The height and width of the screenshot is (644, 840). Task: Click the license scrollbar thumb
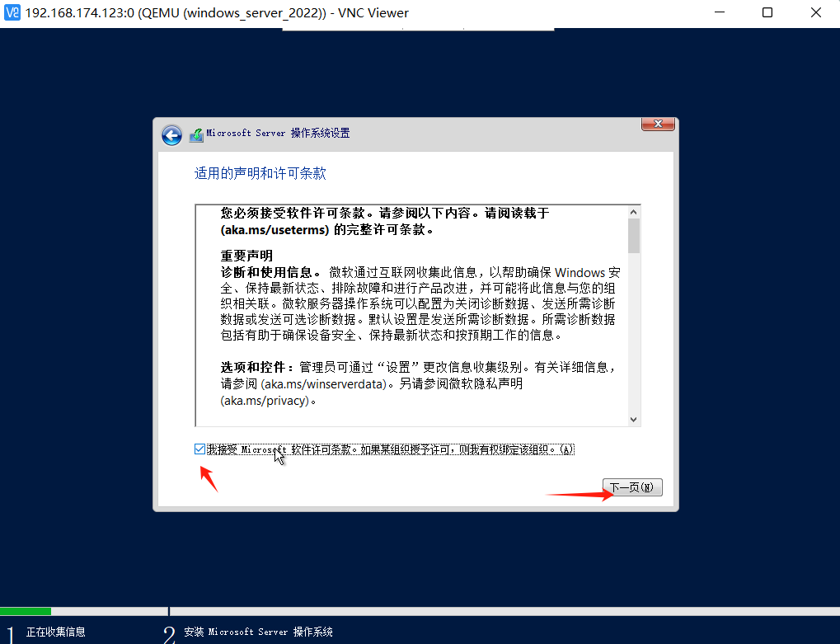634,235
